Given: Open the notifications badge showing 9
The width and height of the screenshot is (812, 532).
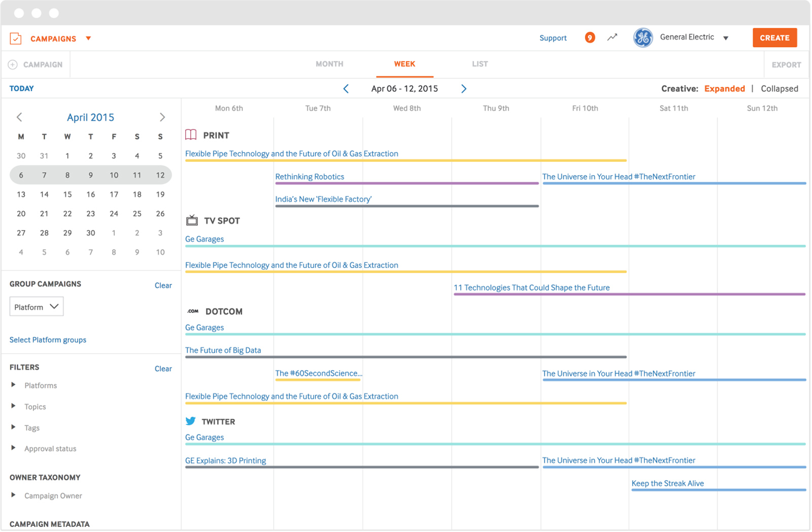Looking at the screenshot, I should [x=590, y=38].
